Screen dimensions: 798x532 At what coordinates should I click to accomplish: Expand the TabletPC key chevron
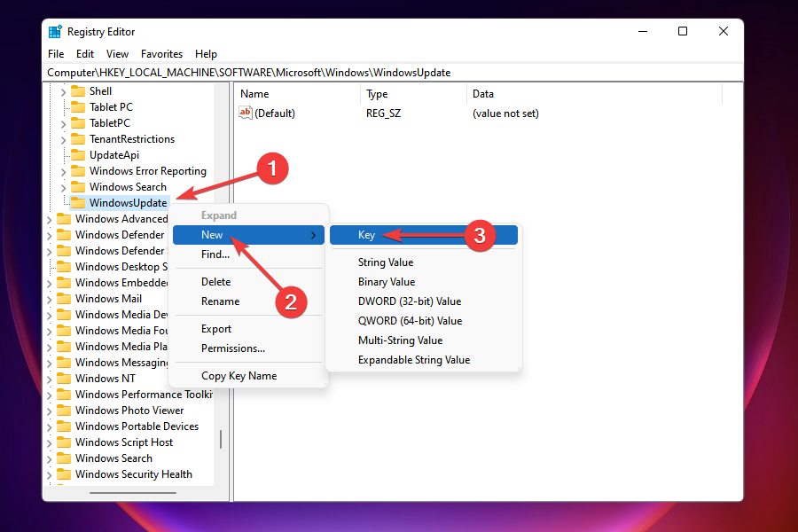pyautogui.click(x=63, y=124)
